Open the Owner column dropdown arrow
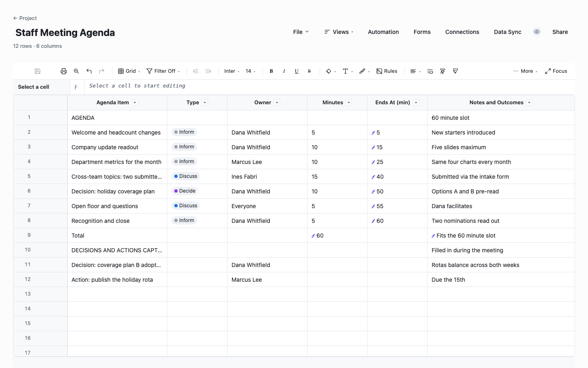This screenshot has height=368, width=588. [277, 103]
